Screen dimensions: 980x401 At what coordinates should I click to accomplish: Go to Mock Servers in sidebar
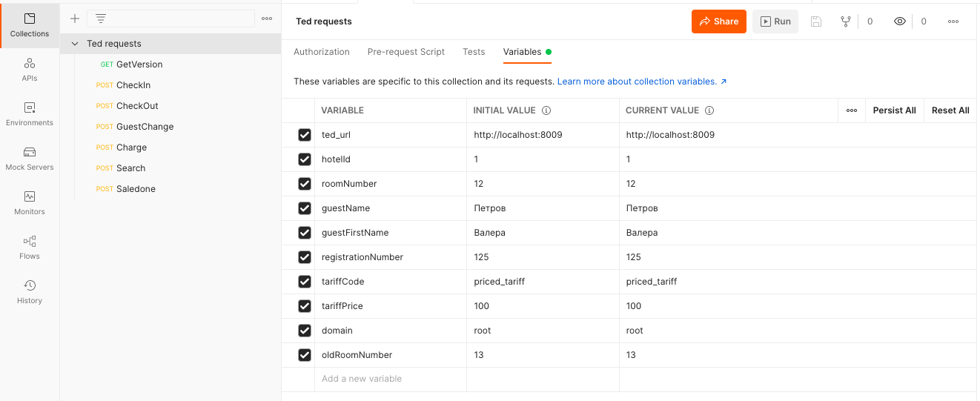30,159
